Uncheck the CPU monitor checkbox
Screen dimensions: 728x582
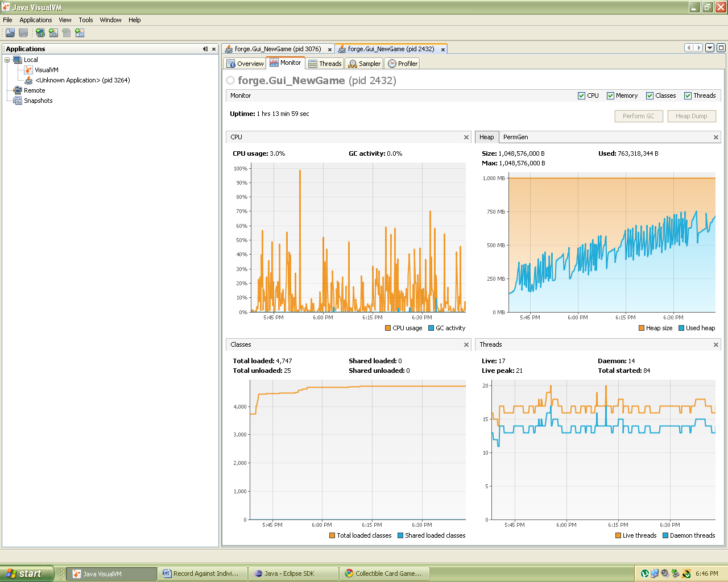pyautogui.click(x=581, y=95)
